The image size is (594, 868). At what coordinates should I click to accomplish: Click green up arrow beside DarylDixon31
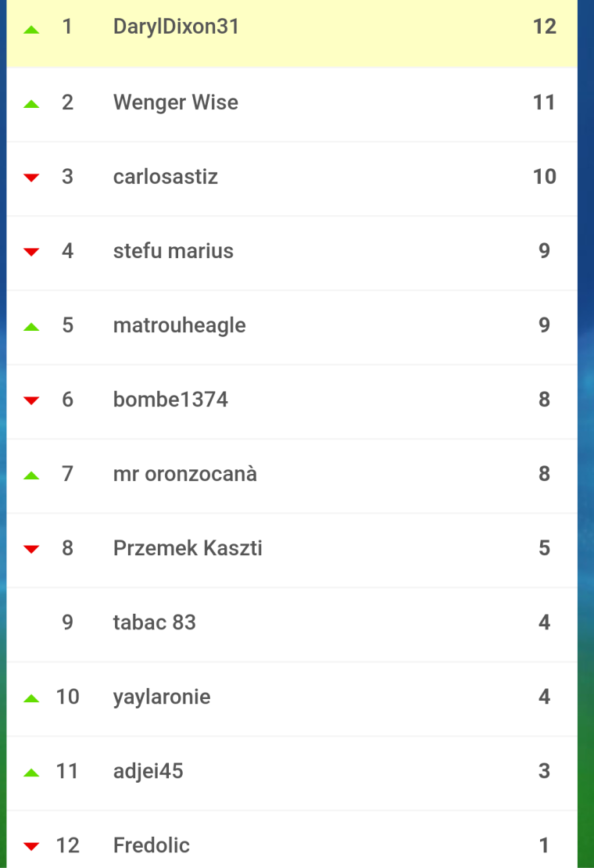(31, 30)
